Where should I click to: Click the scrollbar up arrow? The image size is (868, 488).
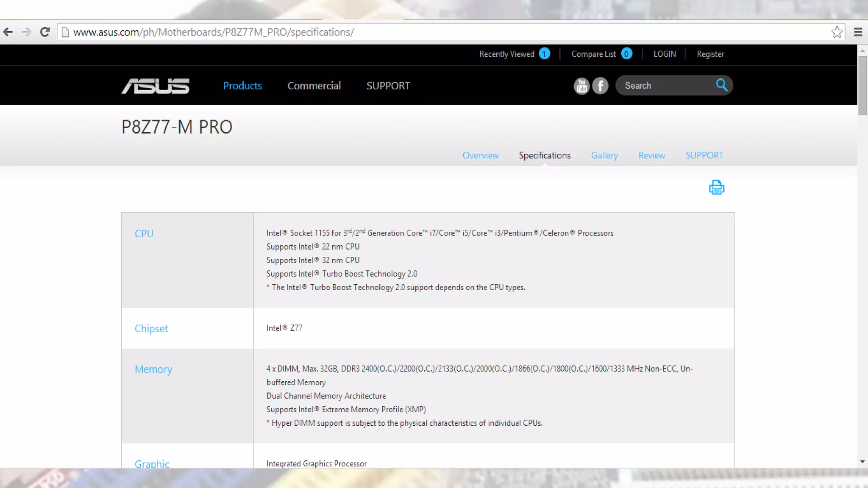862,50
